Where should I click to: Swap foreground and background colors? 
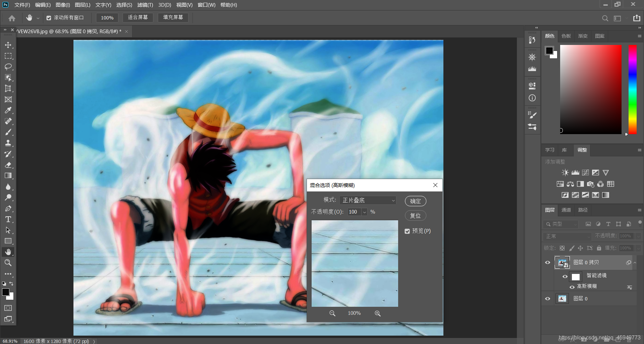coord(11,283)
